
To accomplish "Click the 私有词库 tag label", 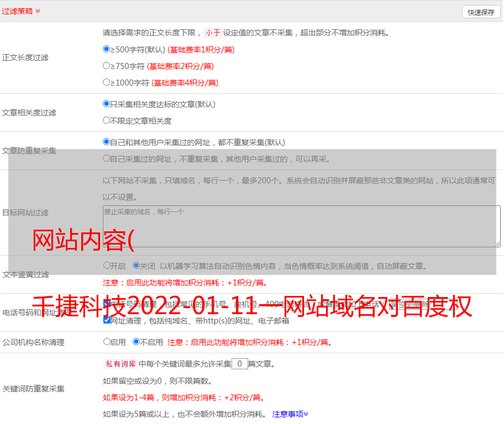I will click(119, 364).
